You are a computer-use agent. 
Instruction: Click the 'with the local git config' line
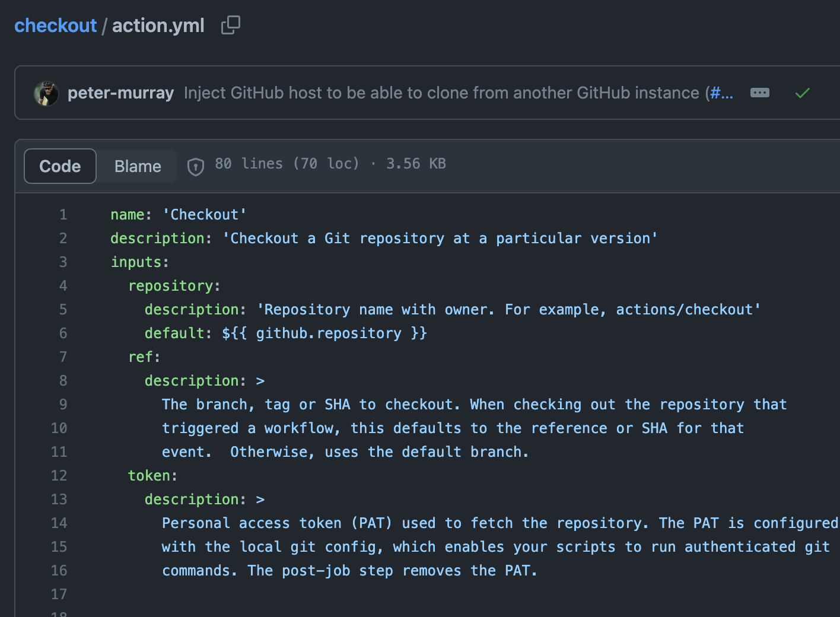[496, 547]
